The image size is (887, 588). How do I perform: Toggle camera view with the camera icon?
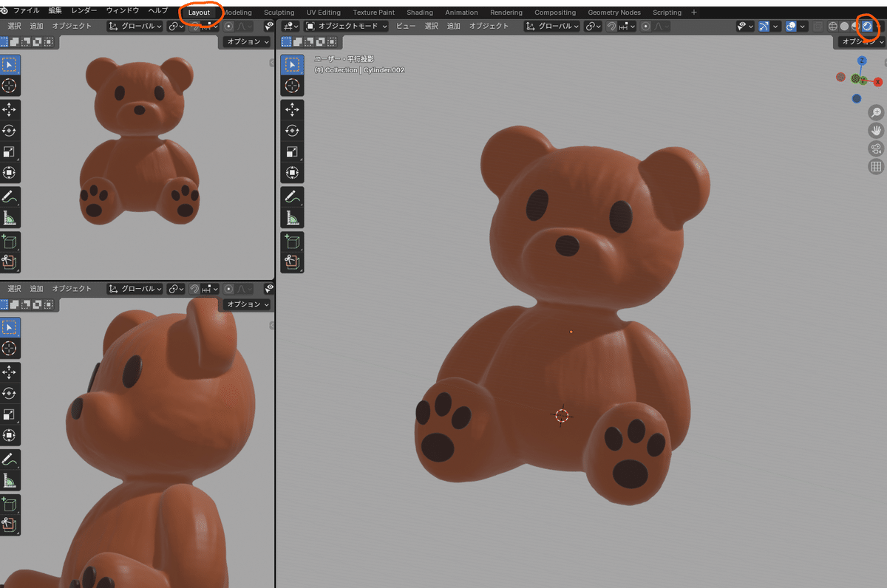[876, 149]
